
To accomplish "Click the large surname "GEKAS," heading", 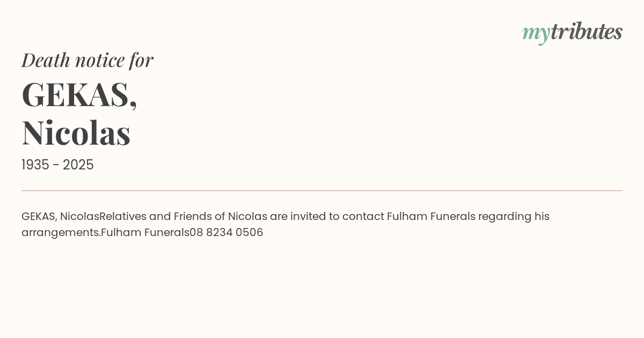I will point(79,94).
